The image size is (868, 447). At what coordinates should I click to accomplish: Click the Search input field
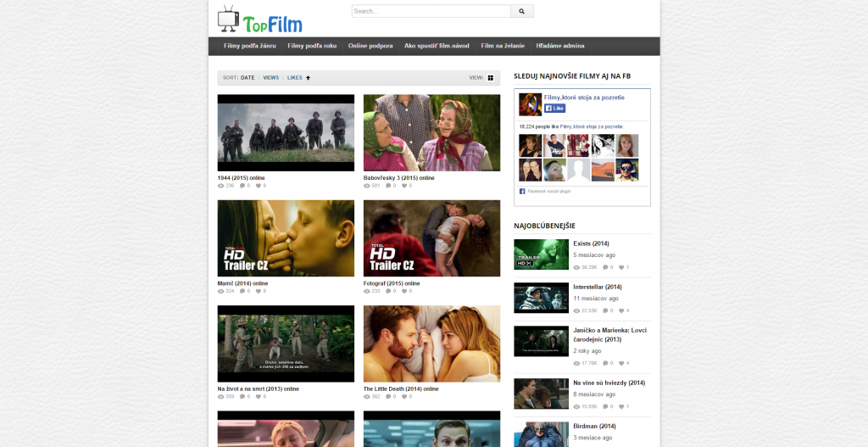coord(431,11)
